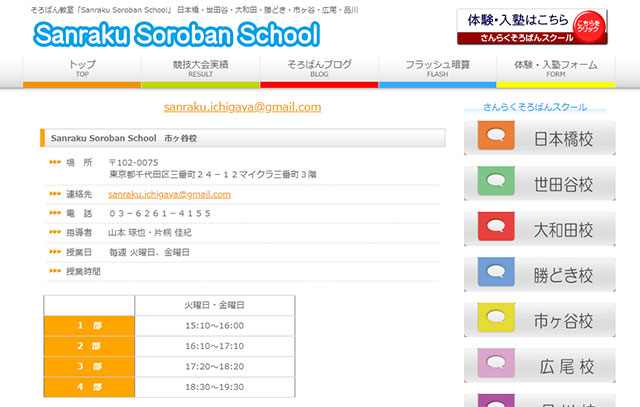The image size is (640, 407).
Task: Click blue speech bubble icon for 勝どき校
Action: click(496, 271)
